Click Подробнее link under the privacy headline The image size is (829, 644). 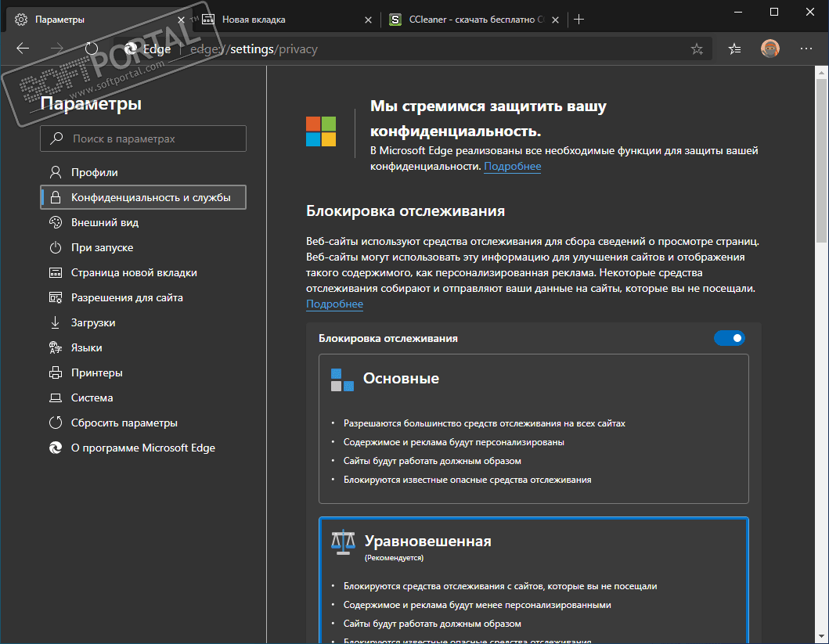(512, 167)
